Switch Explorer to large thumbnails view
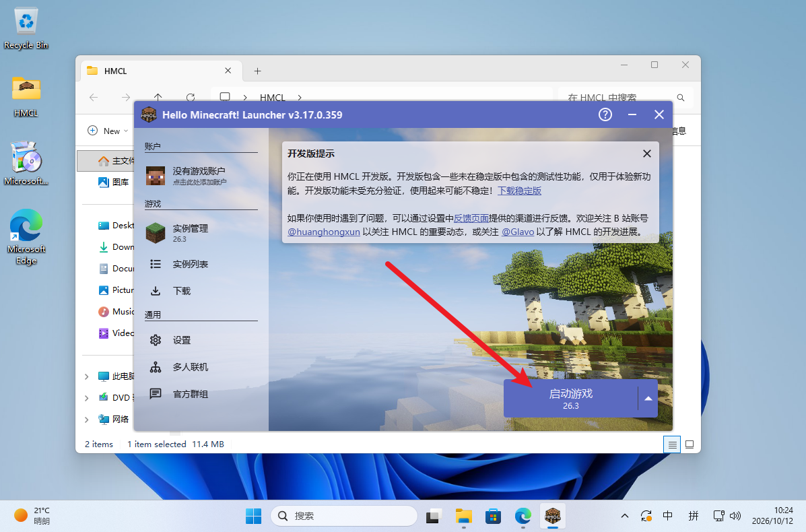This screenshot has width=806, height=532. point(690,444)
